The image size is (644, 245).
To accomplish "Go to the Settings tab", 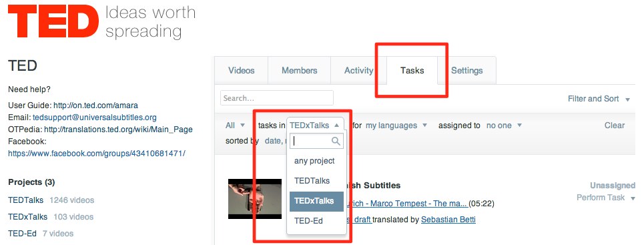I will 467,70.
